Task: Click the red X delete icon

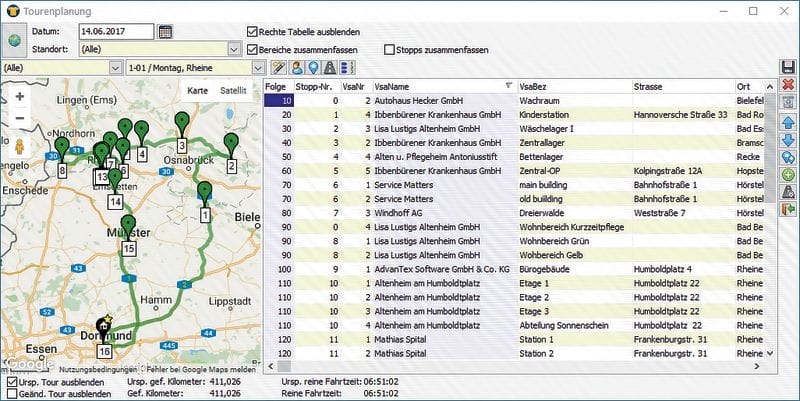Action: point(788,84)
